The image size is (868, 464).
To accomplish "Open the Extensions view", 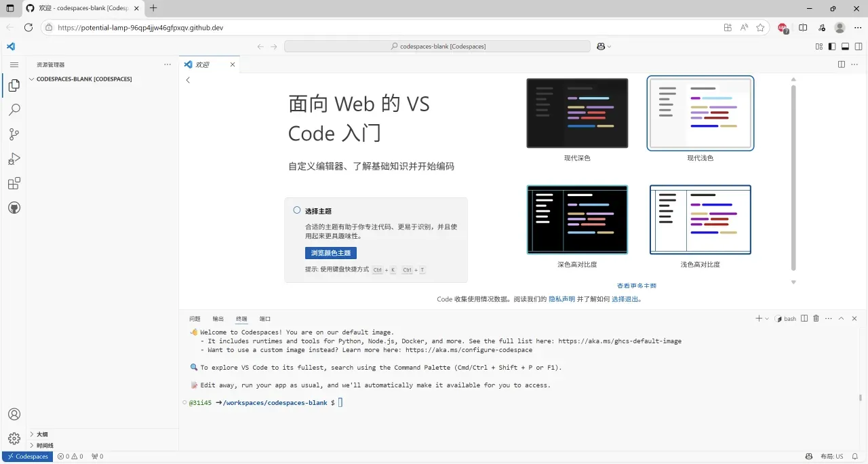I will (14, 183).
